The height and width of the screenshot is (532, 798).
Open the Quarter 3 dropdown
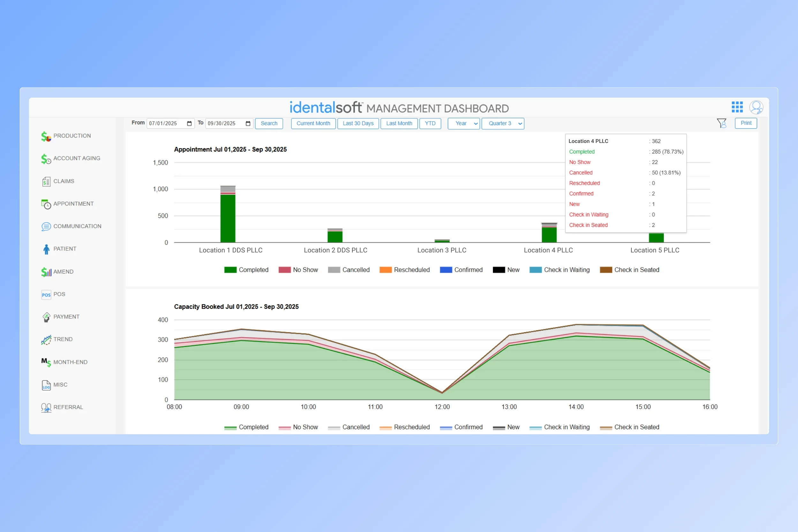(x=502, y=124)
